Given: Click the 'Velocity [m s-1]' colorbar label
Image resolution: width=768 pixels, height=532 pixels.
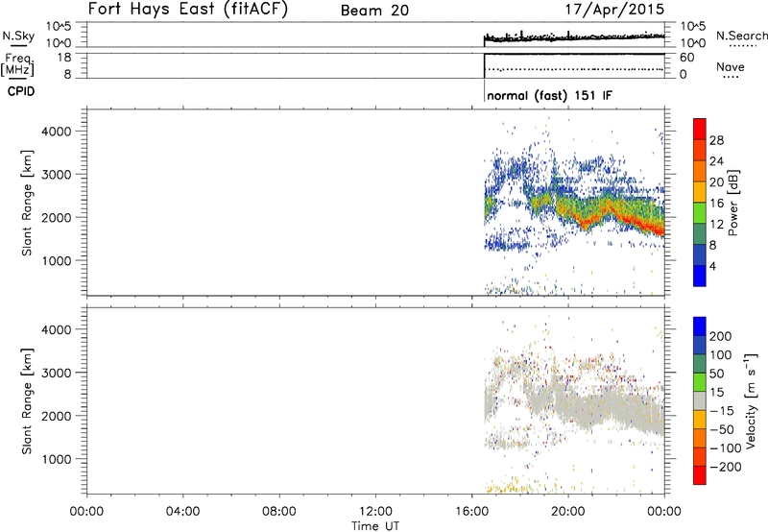Looking at the screenshot, I should (750, 400).
